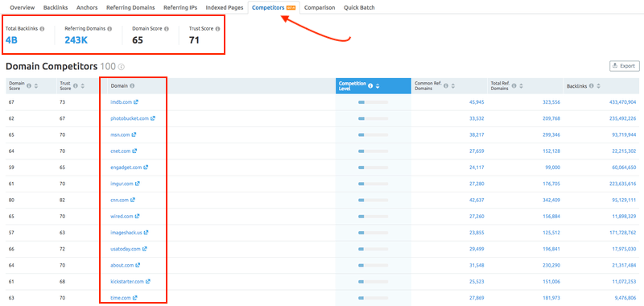The width and height of the screenshot is (644, 306).
Task: Open the imdb.com domain link
Action: pyautogui.click(x=122, y=101)
